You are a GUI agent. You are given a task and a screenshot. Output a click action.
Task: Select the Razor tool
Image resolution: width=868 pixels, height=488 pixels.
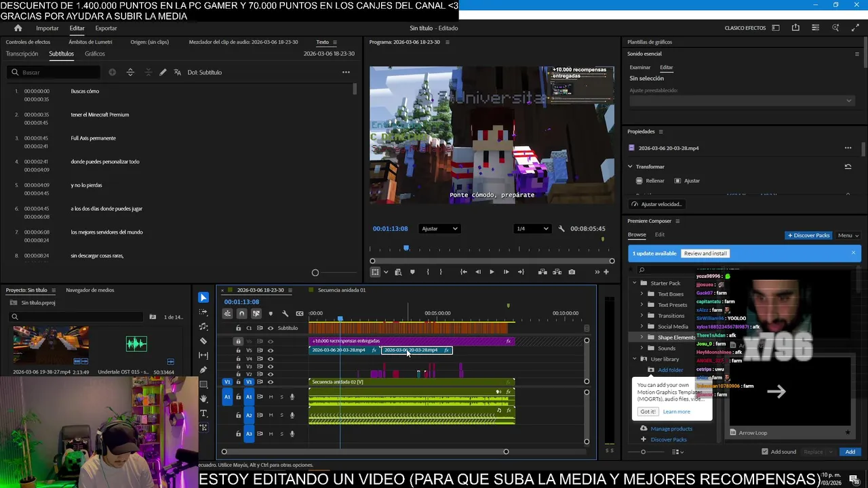click(x=203, y=341)
